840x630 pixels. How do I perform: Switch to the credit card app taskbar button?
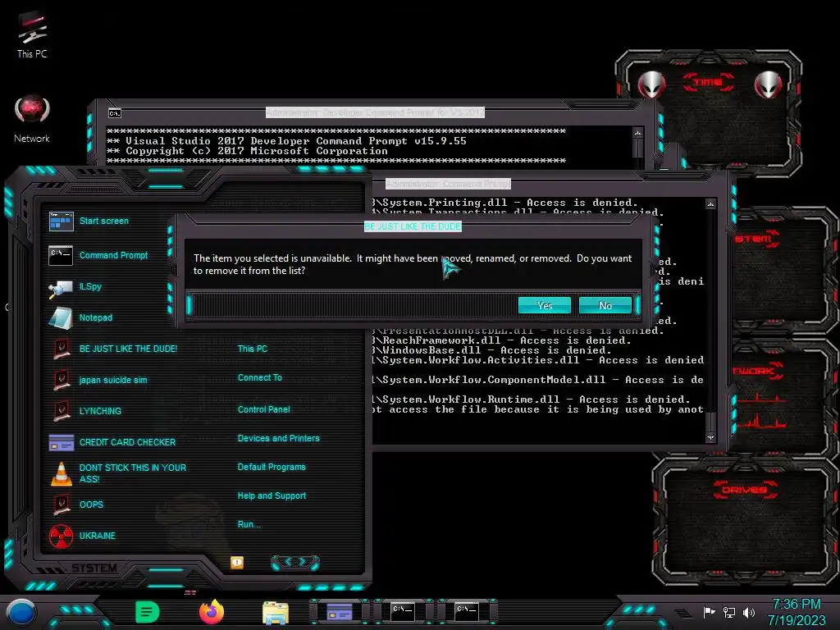(x=339, y=612)
